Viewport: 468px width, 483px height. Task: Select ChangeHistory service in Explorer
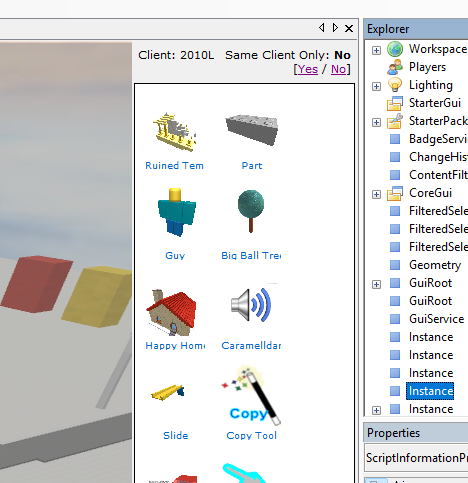[438, 157]
